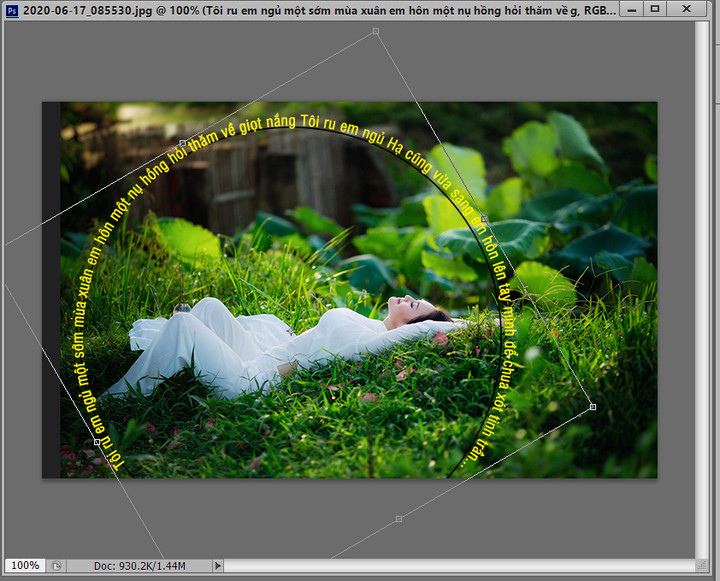Click the bottom-middle transform handle below the image
This screenshot has width=720, height=581.
pyautogui.click(x=399, y=519)
